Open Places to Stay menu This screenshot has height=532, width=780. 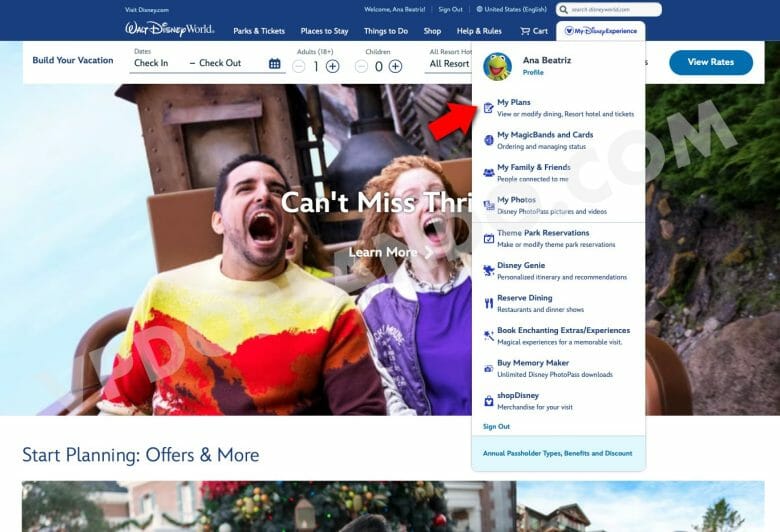tap(324, 31)
